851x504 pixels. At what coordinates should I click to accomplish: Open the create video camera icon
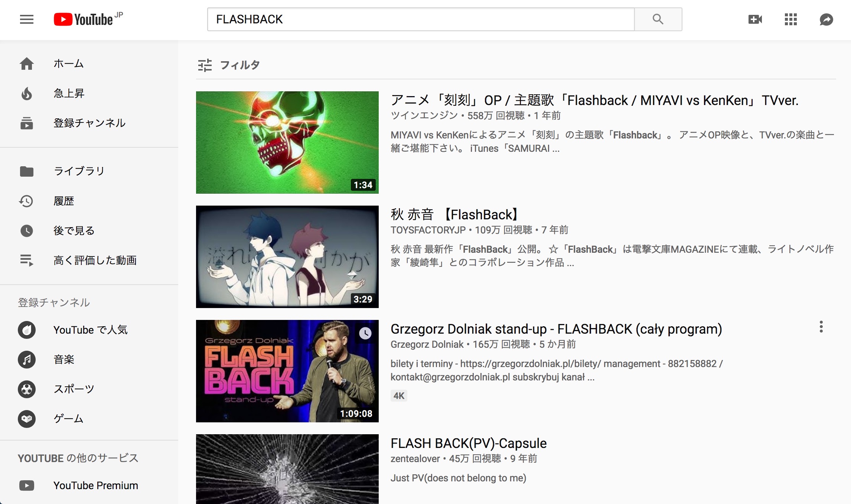click(x=755, y=19)
